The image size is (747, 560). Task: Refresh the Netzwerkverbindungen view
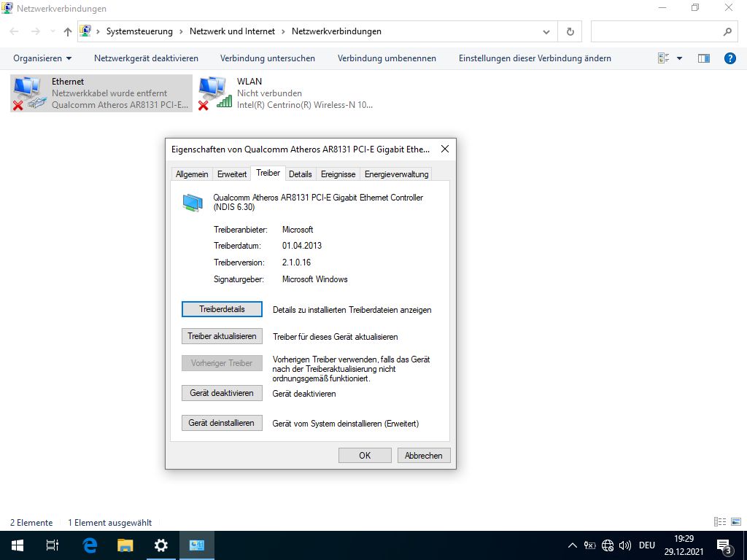tap(570, 31)
